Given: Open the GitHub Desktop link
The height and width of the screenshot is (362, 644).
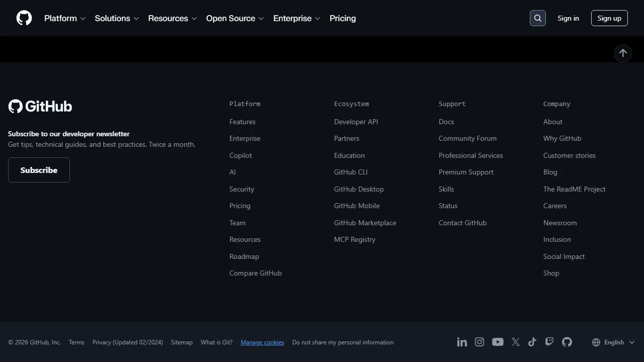Looking at the screenshot, I should click(x=359, y=189).
